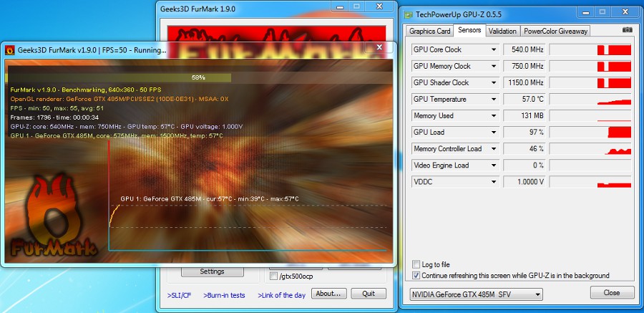Uncheck Continue refreshing in background checkbox
This screenshot has width=644, height=313.
(x=416, y=275)
